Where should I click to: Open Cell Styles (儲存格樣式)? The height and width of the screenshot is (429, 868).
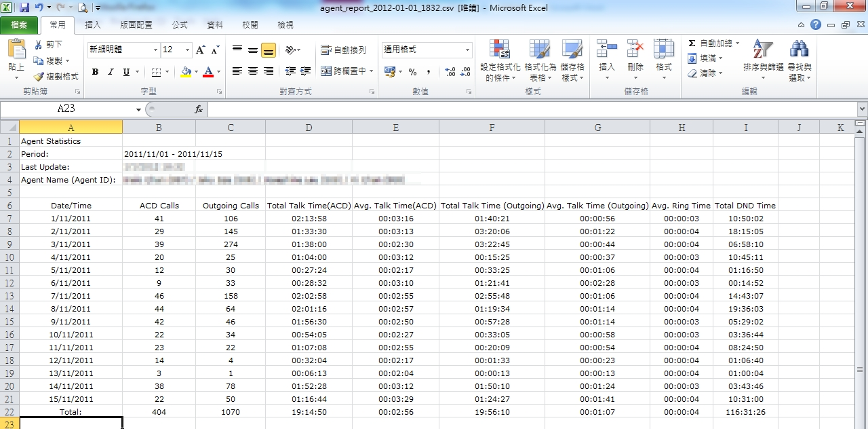(x=573, y=60)
